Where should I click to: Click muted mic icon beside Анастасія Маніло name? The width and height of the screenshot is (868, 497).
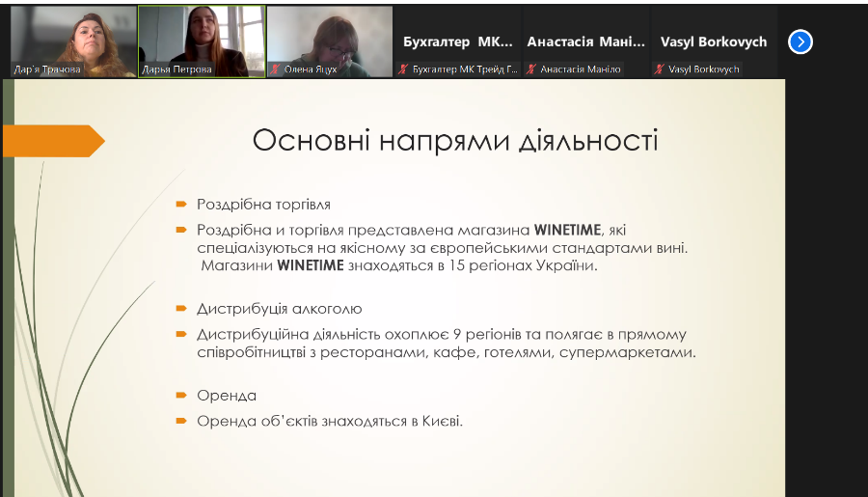tap(530, 69)
